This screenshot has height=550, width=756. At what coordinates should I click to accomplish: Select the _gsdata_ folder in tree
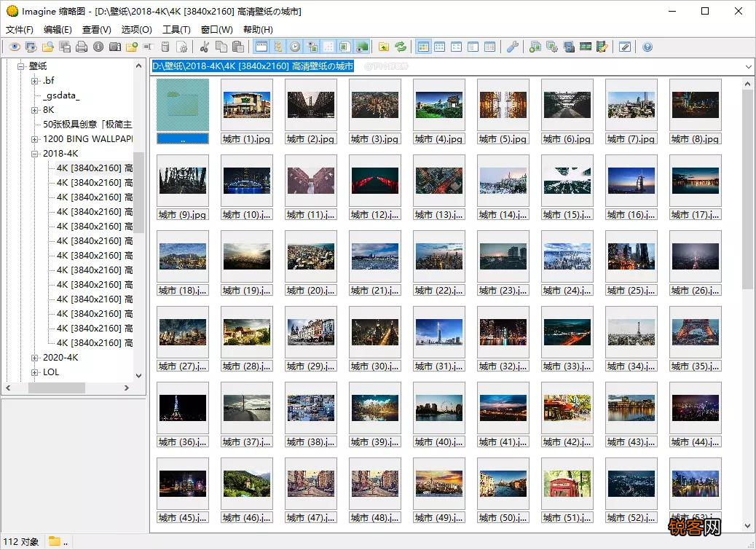pyautogui.click(x=61, y=95)
